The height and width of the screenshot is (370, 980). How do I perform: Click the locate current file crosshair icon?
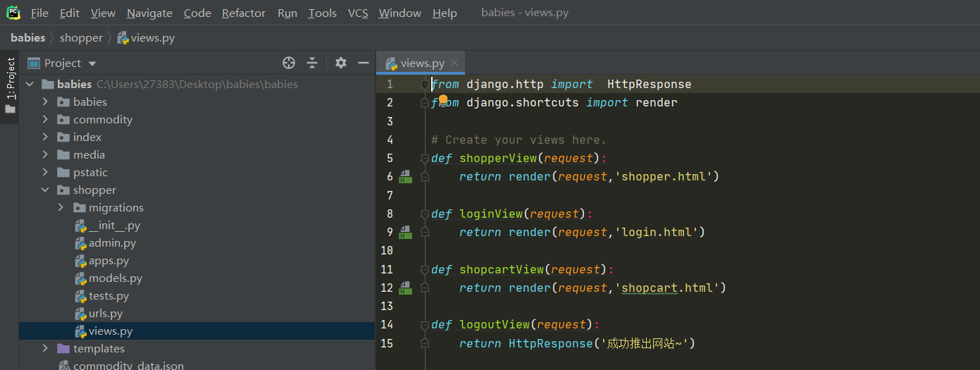click(x=289, y=63)
